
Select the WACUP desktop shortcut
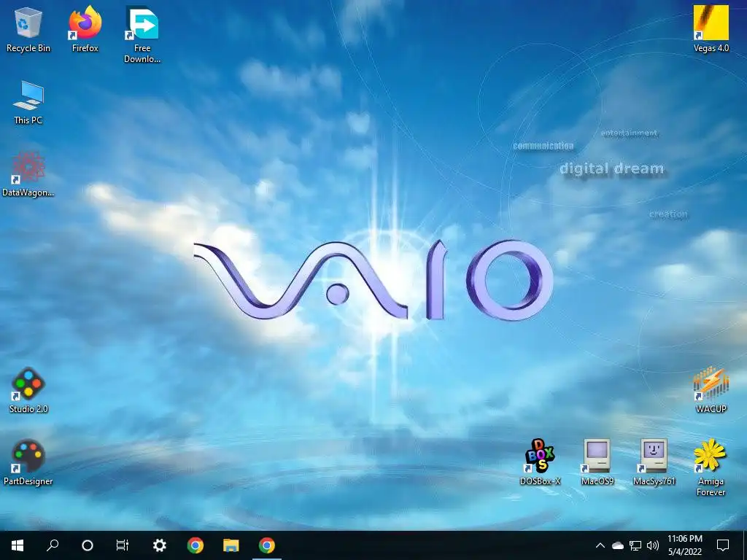coord(711,391)
